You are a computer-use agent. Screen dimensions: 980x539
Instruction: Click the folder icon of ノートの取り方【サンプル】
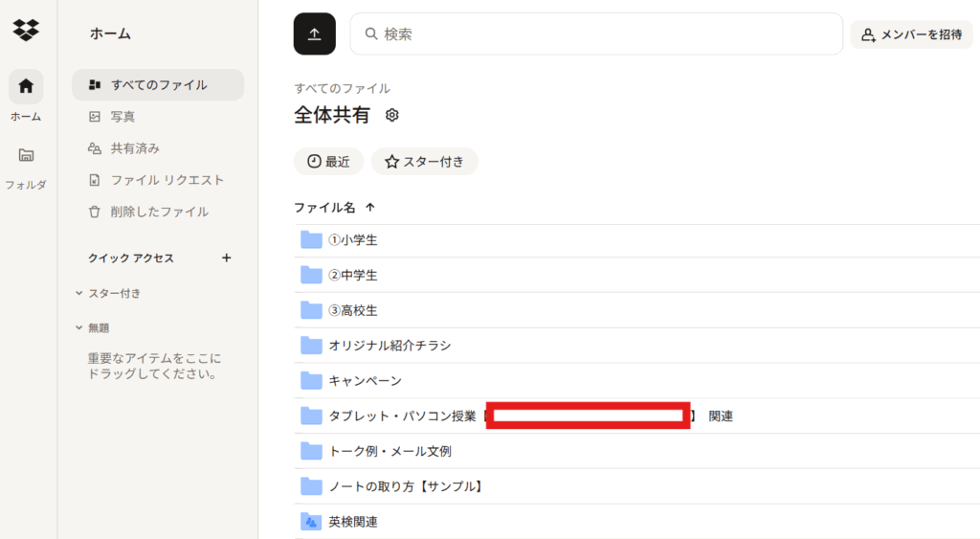click(x=311, y=486)
